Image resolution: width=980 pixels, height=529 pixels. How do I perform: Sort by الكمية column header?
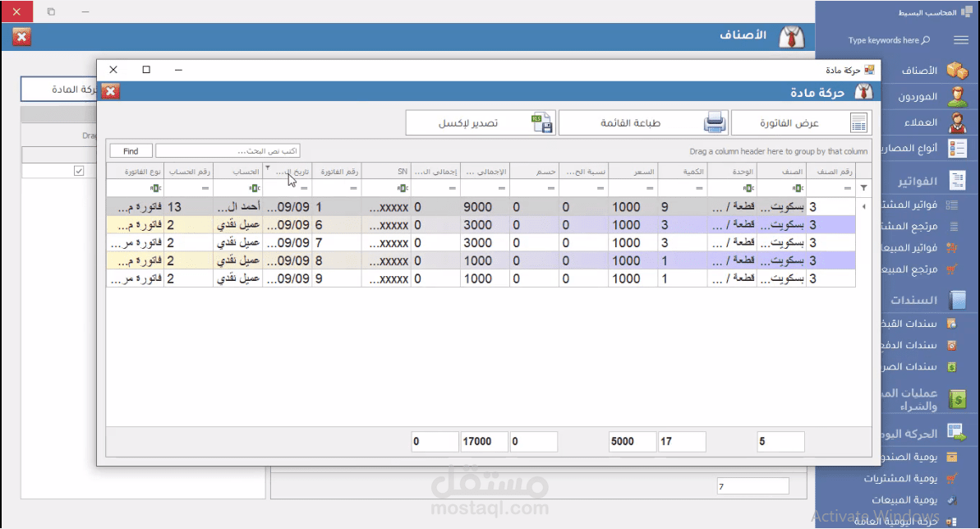tap(683, 172)
